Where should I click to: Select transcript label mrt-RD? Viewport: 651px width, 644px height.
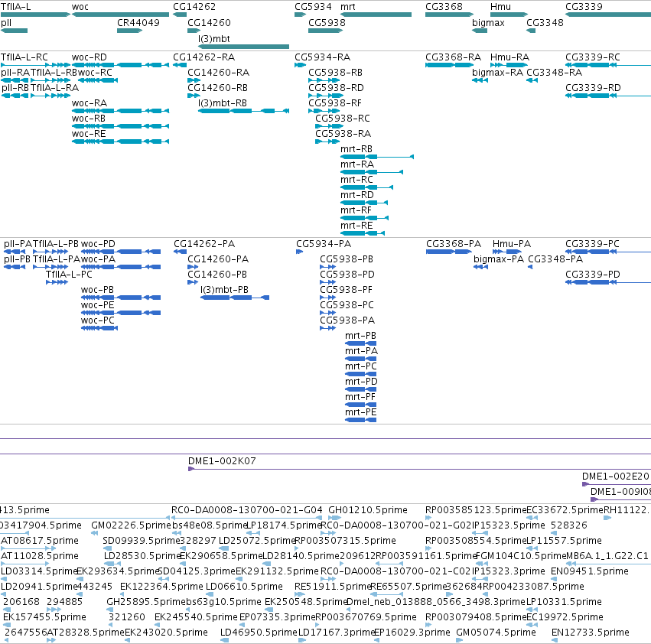(x=357, y=195)
